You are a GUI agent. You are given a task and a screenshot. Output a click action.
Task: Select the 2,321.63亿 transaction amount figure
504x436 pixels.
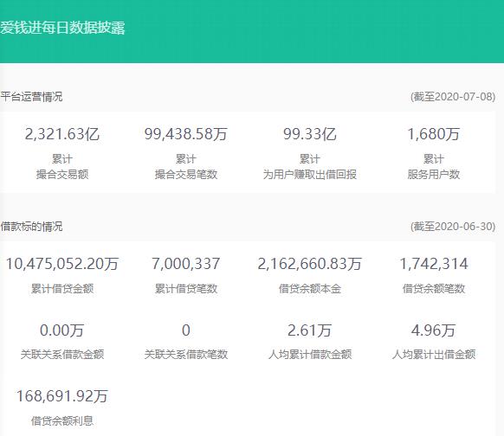[62, 134]
